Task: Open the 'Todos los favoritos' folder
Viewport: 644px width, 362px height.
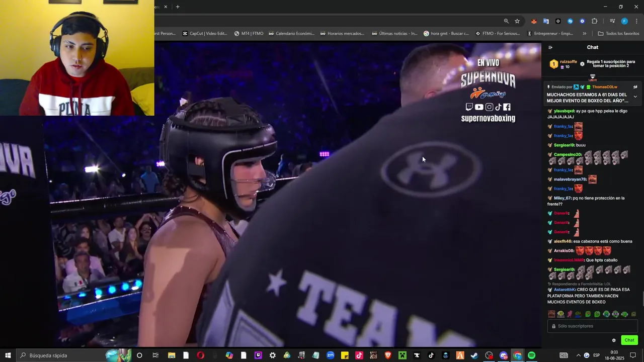Action: coord(618,34)
